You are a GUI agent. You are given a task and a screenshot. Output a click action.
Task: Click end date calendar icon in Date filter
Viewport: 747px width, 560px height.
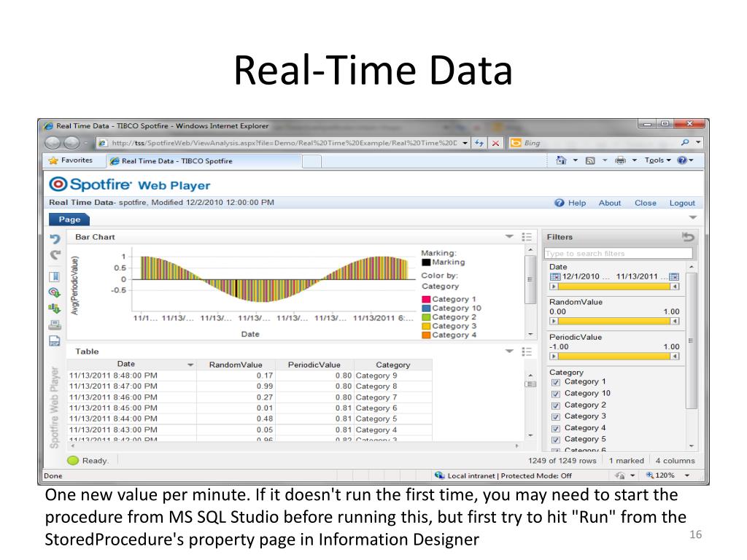point(673,276)
